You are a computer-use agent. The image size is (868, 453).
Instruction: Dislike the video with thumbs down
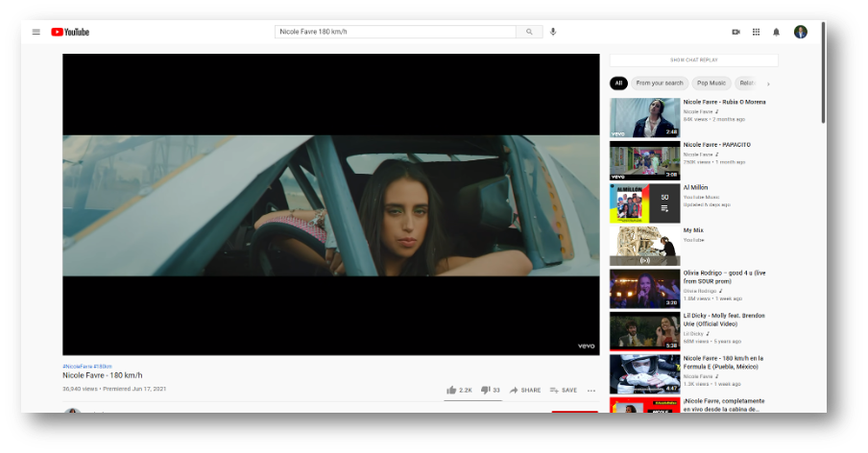[491, 390]
